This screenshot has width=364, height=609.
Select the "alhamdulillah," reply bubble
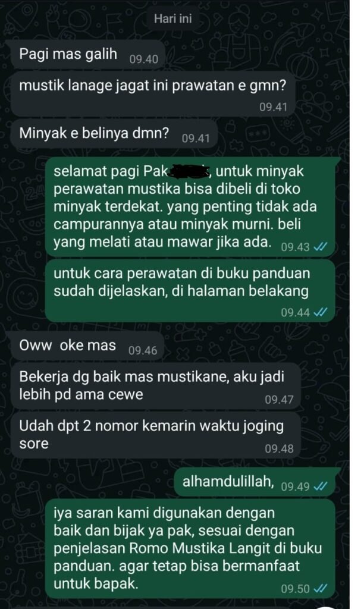point(255,482)
